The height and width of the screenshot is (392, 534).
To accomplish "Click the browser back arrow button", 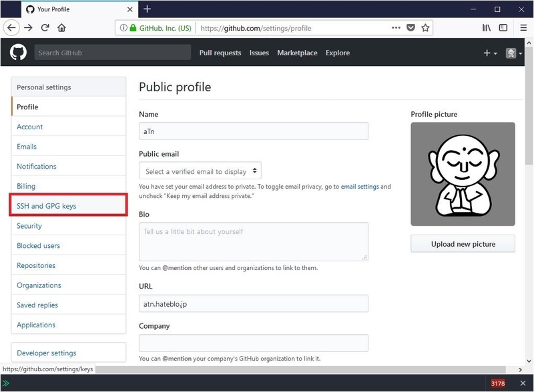I will (12, 28).
